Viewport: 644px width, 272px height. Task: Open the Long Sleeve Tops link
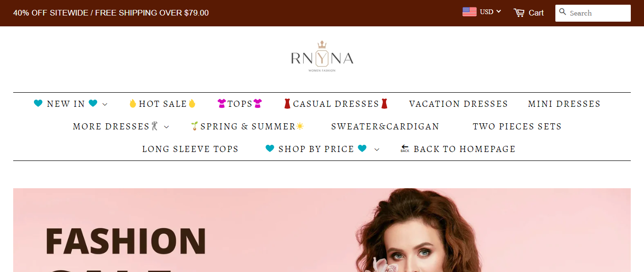click(x=190, y=149)
